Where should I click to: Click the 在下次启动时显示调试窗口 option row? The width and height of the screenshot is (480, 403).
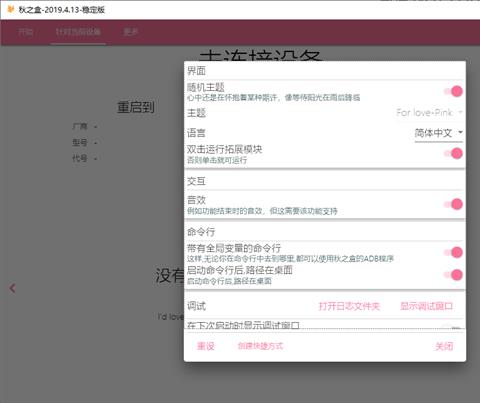(x=325, y=325)
